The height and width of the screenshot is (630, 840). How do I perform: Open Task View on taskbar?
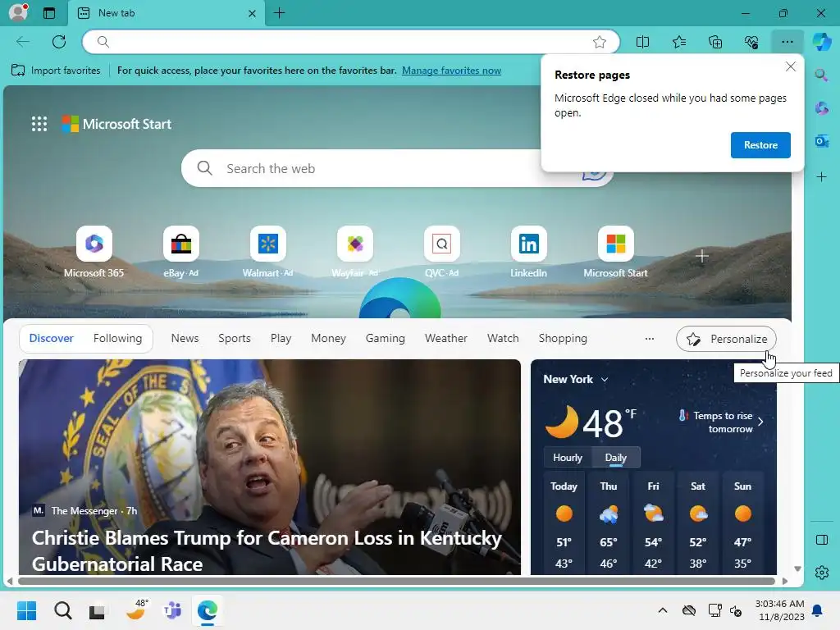(97, 610)
